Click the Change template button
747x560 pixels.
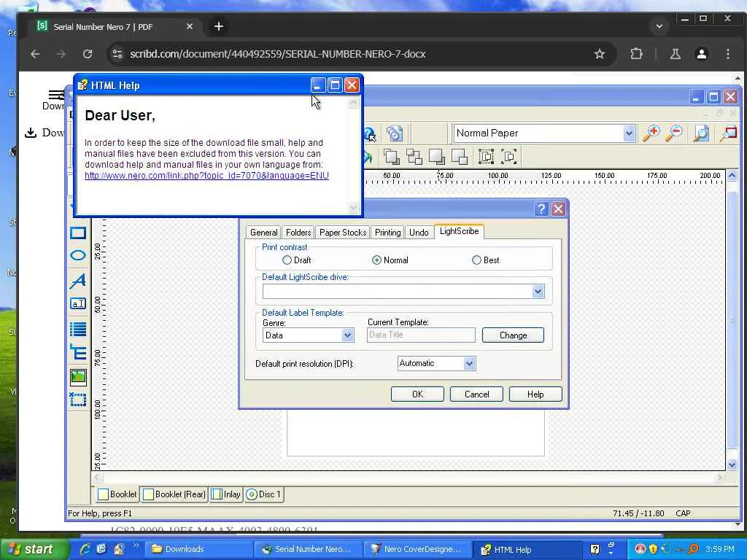click(x=513, y=335)
